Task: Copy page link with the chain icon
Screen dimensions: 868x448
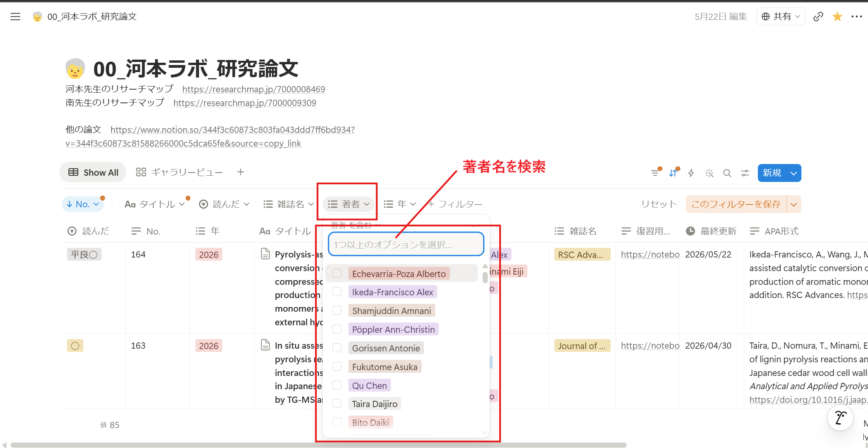Action: click(818, 16)
